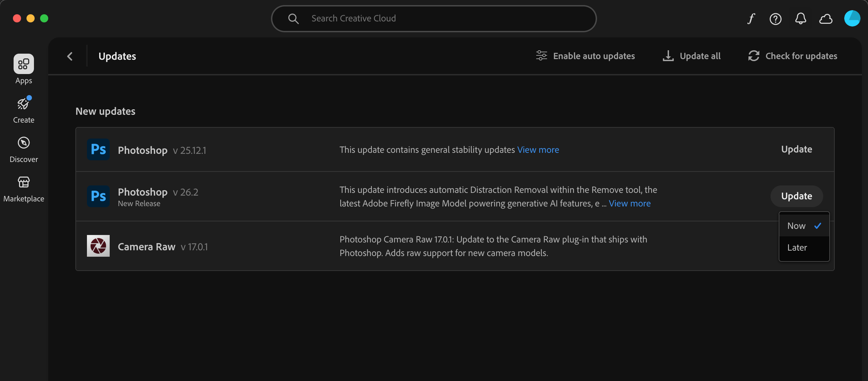
Task: Click Check for updates
Action: click(793, 56)
